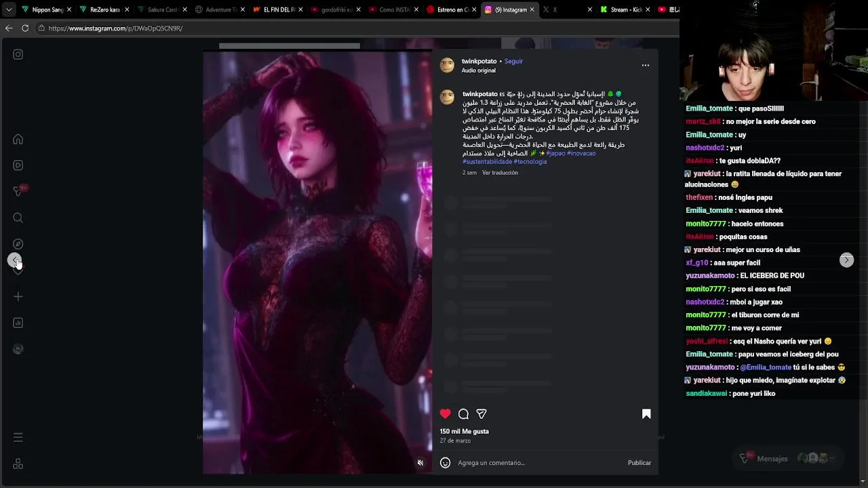
Task: Click the Instagram logo in the sidebar
Action: [18, 54]
